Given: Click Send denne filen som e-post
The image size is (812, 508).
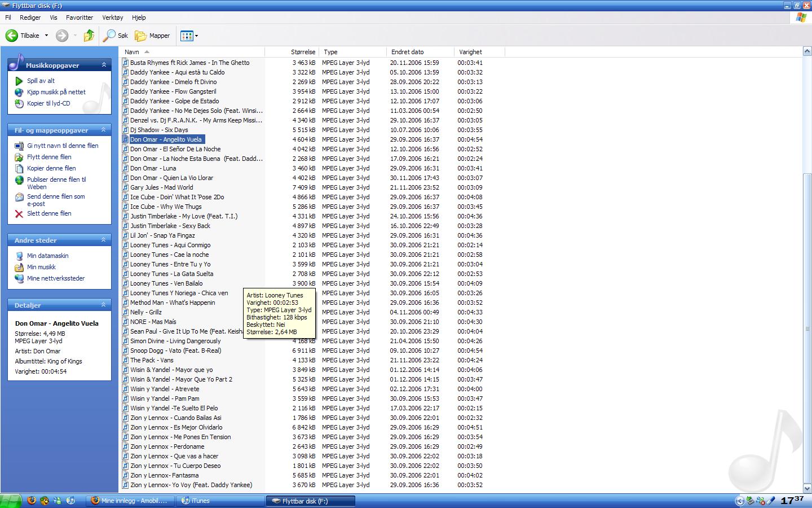Looking at the screenshot, I should [56, 200].
